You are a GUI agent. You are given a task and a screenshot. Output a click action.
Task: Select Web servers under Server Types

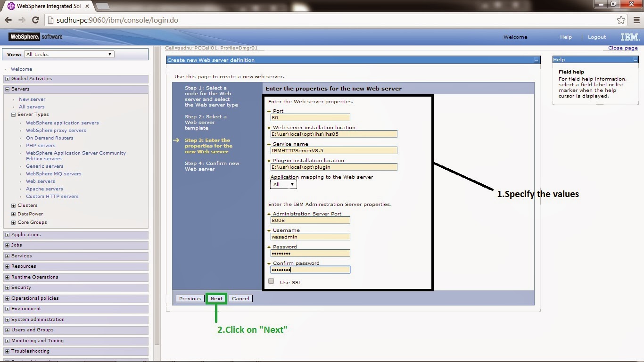(40, 181)
